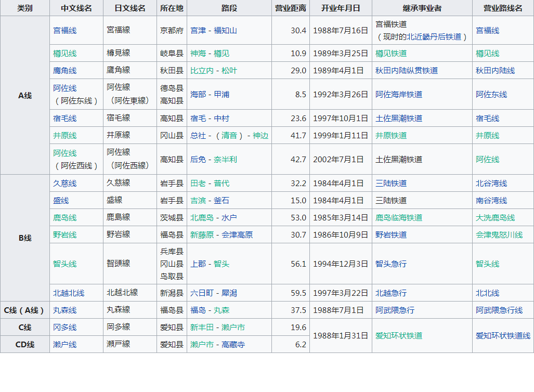Open the 吉滨 station link
534x392 pixels.
click(x=198, y=201)
